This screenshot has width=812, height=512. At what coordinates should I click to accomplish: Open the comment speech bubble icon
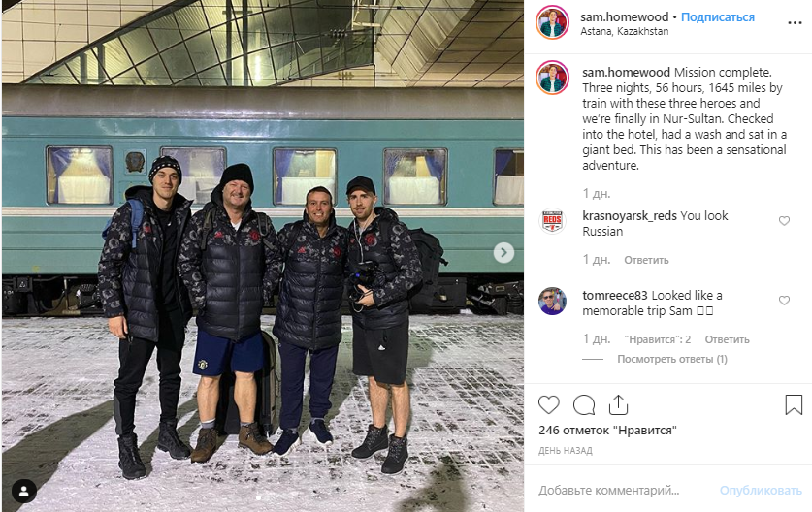click(x=584, y=404)
